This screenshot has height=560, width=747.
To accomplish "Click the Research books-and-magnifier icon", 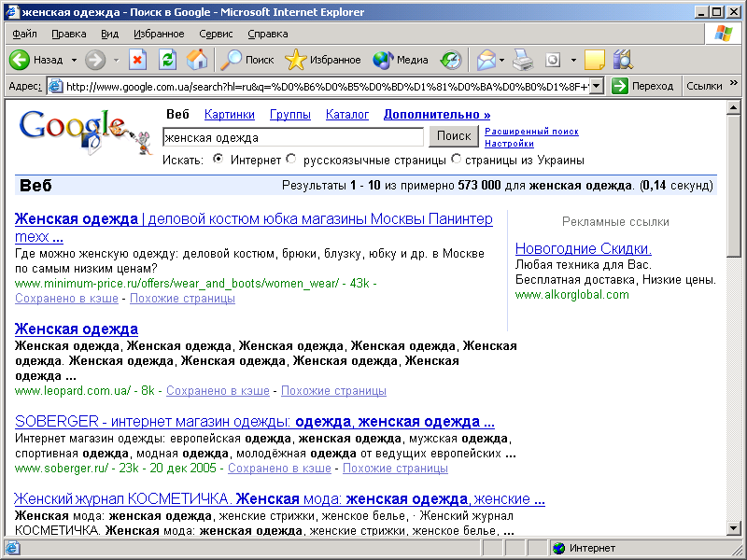I will 623,60.
